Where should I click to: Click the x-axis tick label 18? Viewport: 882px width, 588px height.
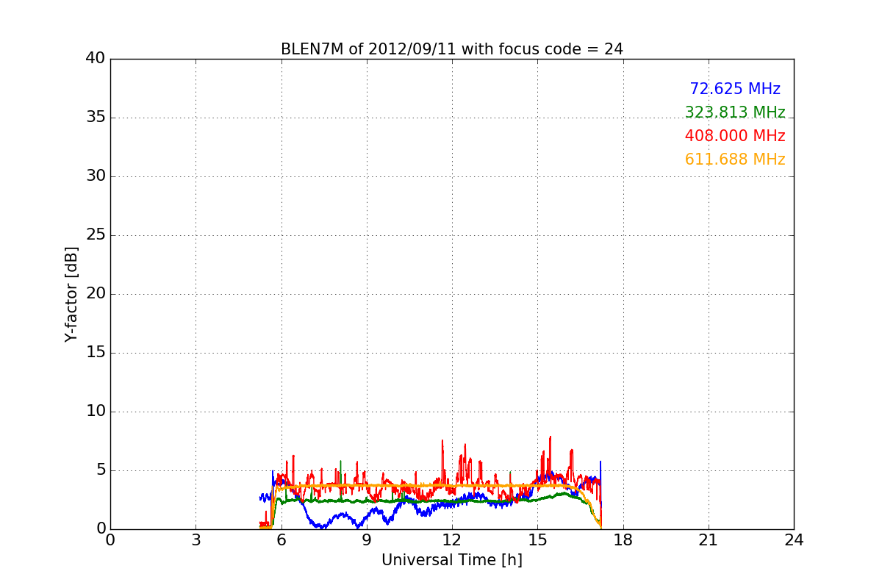[623, 539]
